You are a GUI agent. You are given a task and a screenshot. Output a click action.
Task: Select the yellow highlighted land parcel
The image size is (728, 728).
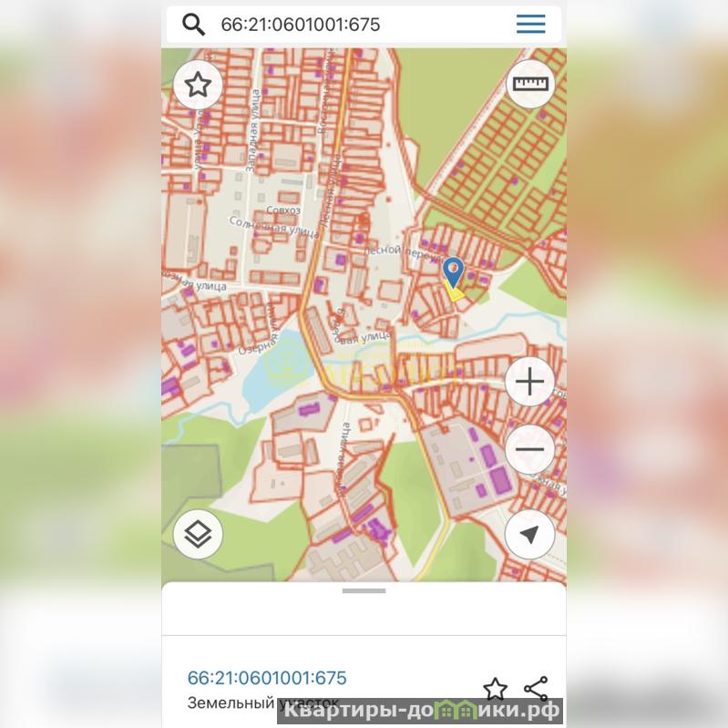454,292
